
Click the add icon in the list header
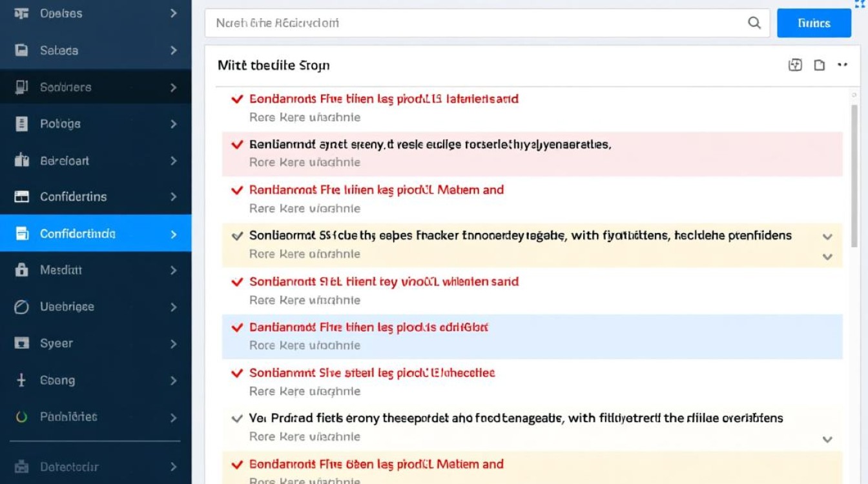(x=795, y=65)
